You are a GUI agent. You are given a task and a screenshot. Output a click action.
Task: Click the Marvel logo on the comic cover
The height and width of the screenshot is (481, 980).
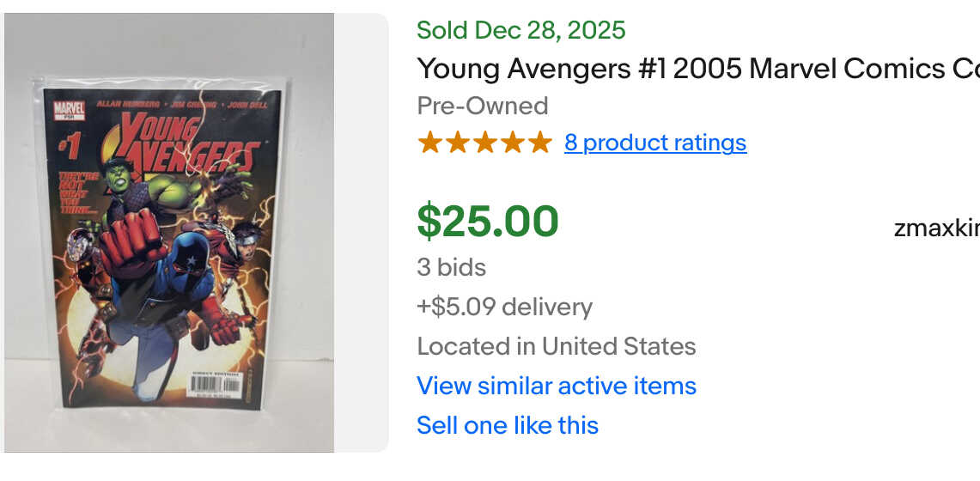point(70,110)
